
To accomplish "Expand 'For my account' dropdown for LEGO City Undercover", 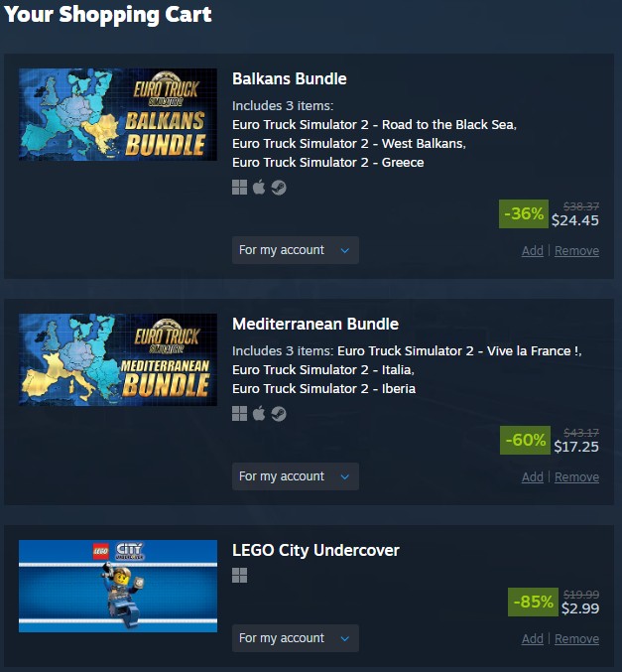I will [x=296, y=638].
